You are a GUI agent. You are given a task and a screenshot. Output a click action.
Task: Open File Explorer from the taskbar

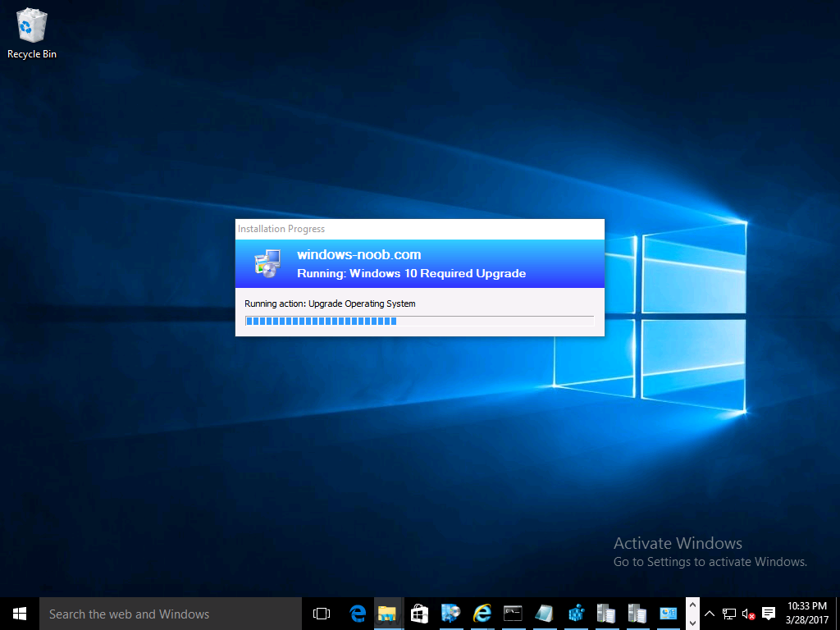pyautogui.click(x=388, y=614)
